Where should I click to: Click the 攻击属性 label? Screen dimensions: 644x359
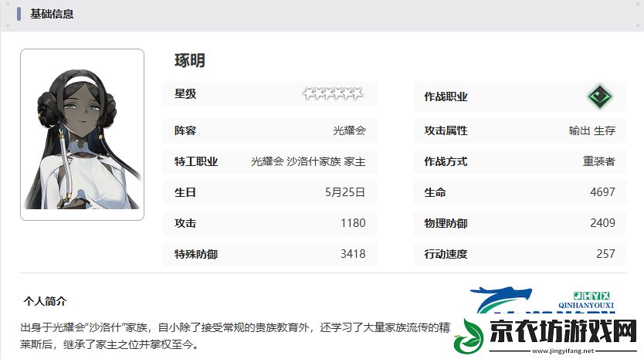click(x=446, y=130)
